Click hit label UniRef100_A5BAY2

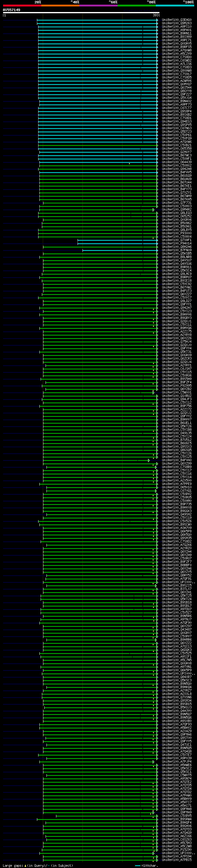pyautogui.click(x=177, y=728)
